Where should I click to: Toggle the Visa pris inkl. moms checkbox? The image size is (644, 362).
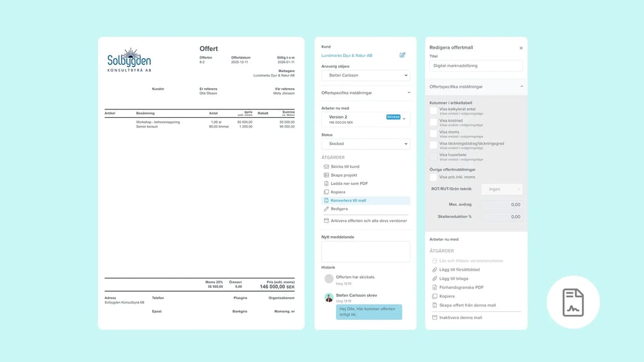click(433, 177)
